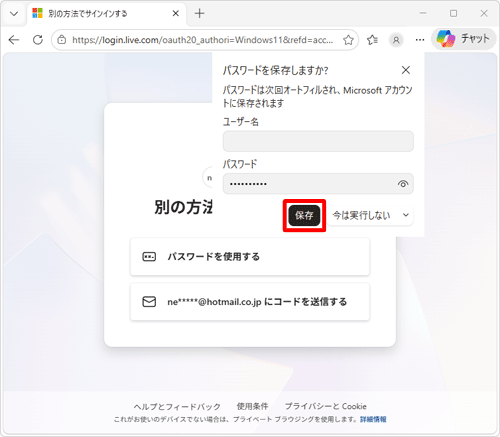Save the password with 保存
500x437 pixels.
(x=304, y=215)
